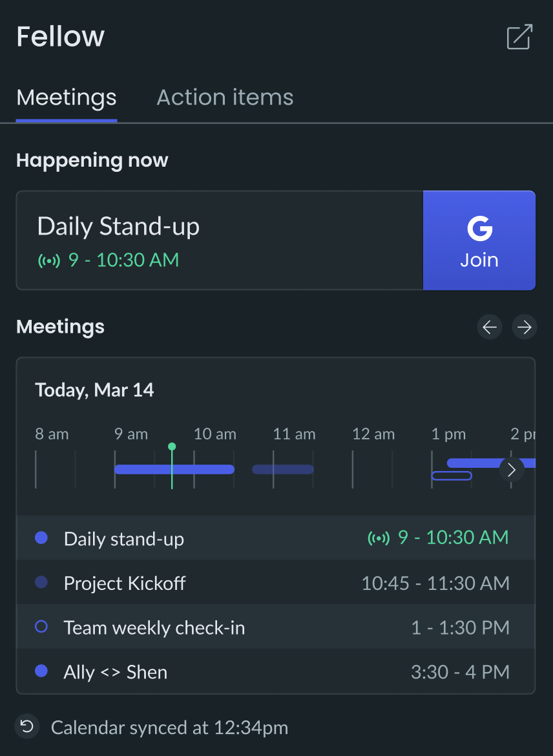The height and width of the screenshot is (756, 553).
Task: Open the Project Kickoff meeting row
Action: [x=276, y=582]
